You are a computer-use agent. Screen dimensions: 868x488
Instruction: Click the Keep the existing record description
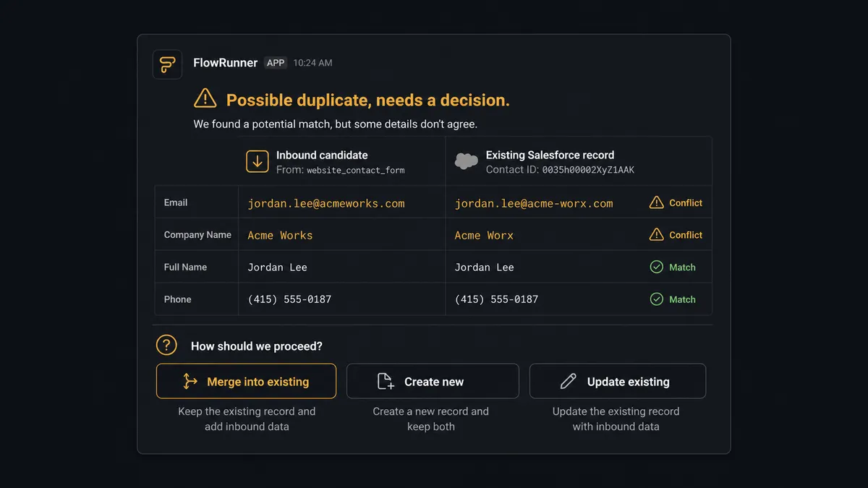click(x=247, y=419)
